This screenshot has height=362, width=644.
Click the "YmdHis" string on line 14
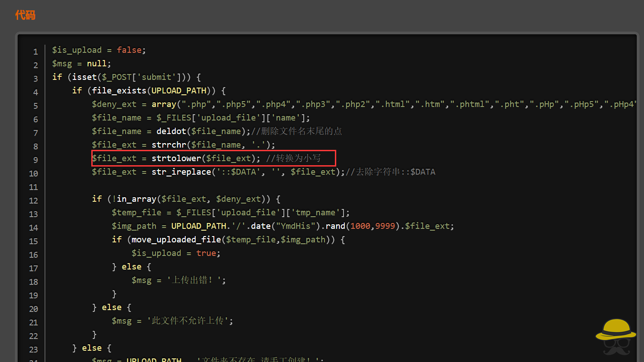[x=296, y=226]
